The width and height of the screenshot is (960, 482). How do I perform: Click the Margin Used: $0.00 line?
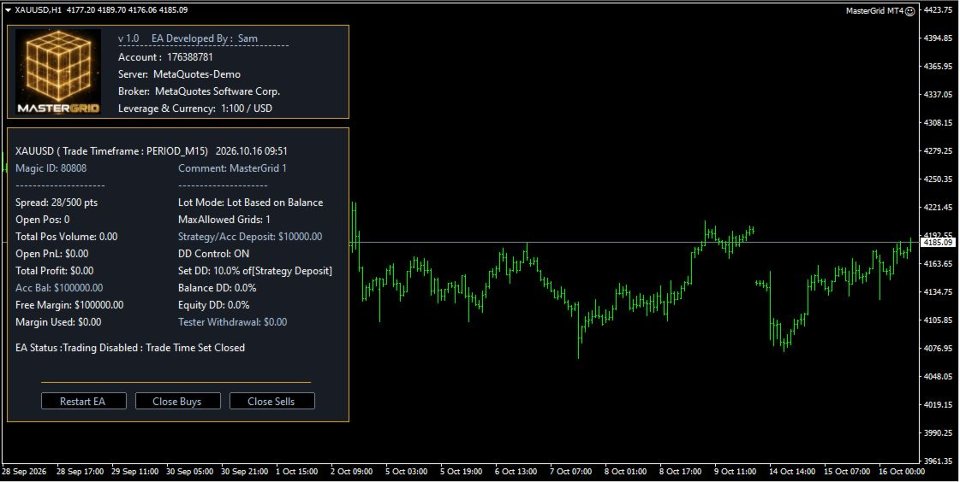[58, 322]
